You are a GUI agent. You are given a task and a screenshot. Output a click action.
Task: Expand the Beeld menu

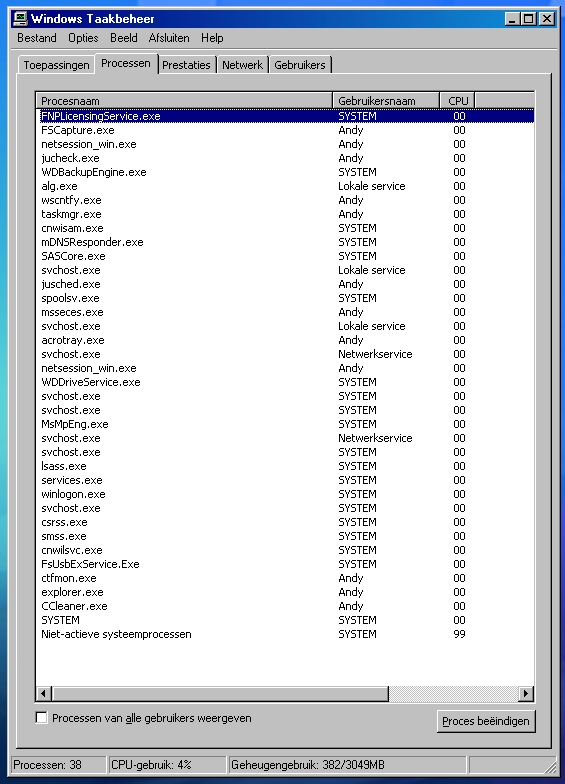coord(124,38)
